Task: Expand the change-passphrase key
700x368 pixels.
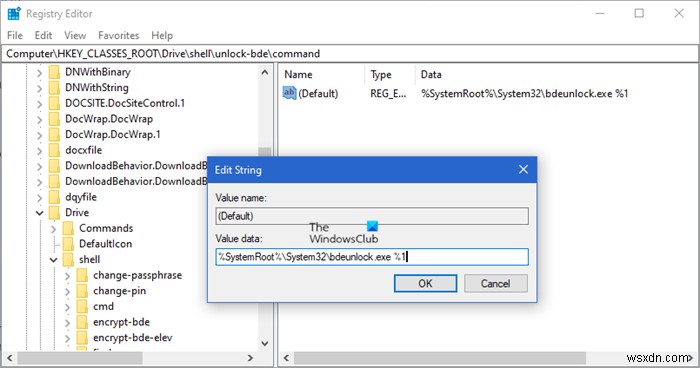Action: pos(67,276)
